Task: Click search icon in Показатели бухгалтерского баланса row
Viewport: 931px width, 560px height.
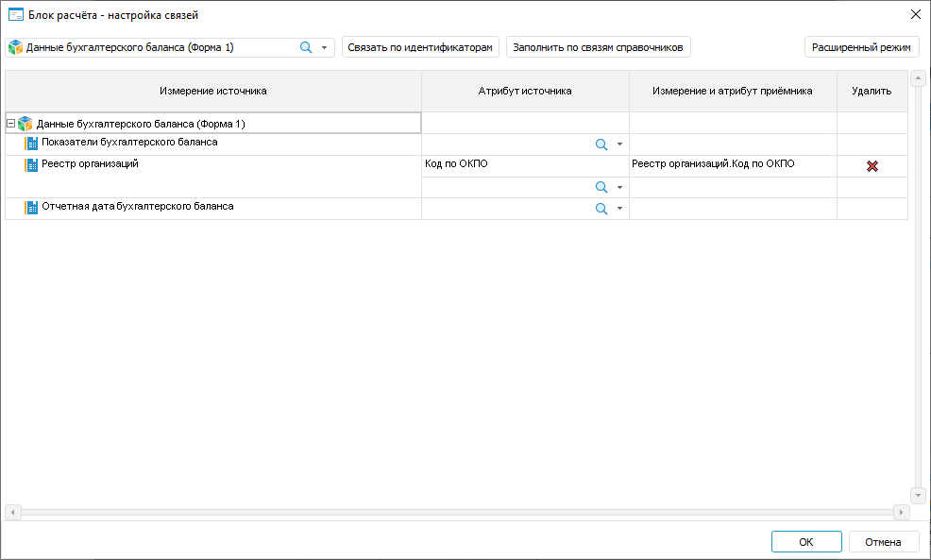Action: tap(601, 144)
